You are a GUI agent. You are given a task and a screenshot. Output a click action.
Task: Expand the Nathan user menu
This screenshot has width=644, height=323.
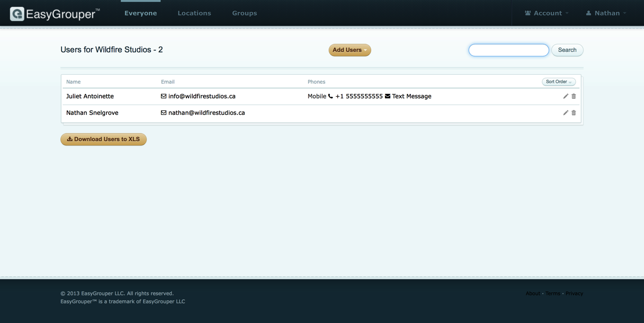606,13
